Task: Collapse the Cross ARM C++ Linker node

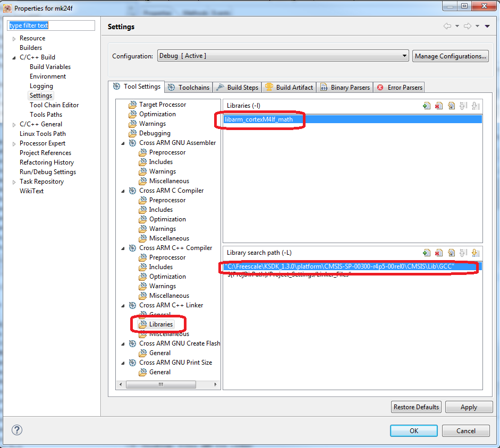Action: pos(123,306)
